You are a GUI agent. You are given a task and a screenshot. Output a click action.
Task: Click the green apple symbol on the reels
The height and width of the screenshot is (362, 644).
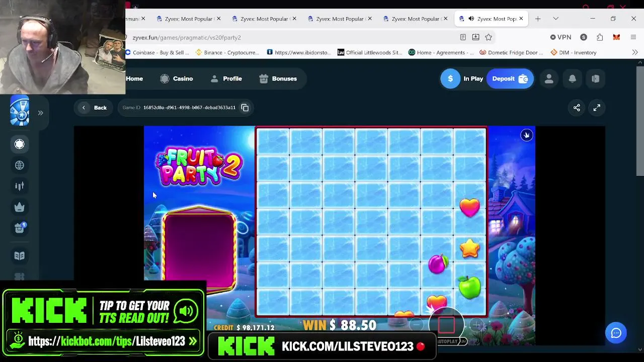[469, 288]
